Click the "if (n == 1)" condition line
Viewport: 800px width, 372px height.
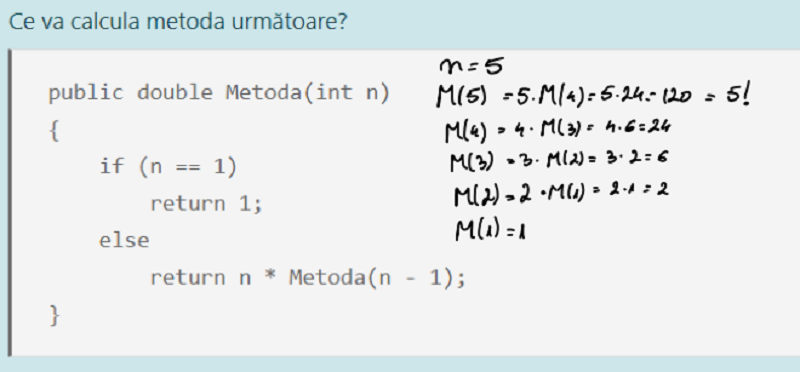click(168, 166)
